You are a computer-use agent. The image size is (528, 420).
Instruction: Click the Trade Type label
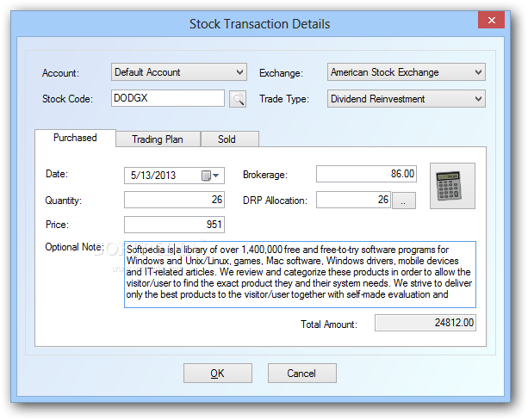pos(284,99)
